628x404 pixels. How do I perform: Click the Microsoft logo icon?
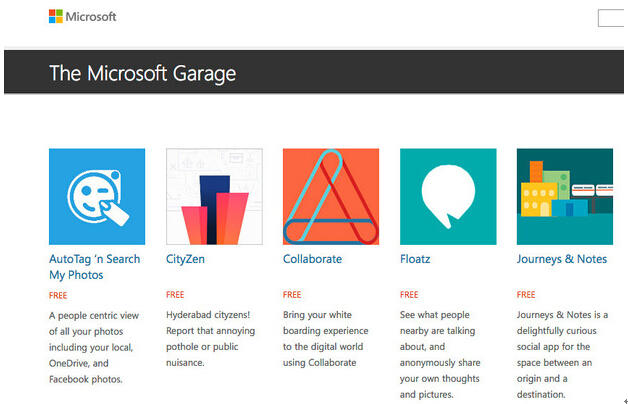56,17
